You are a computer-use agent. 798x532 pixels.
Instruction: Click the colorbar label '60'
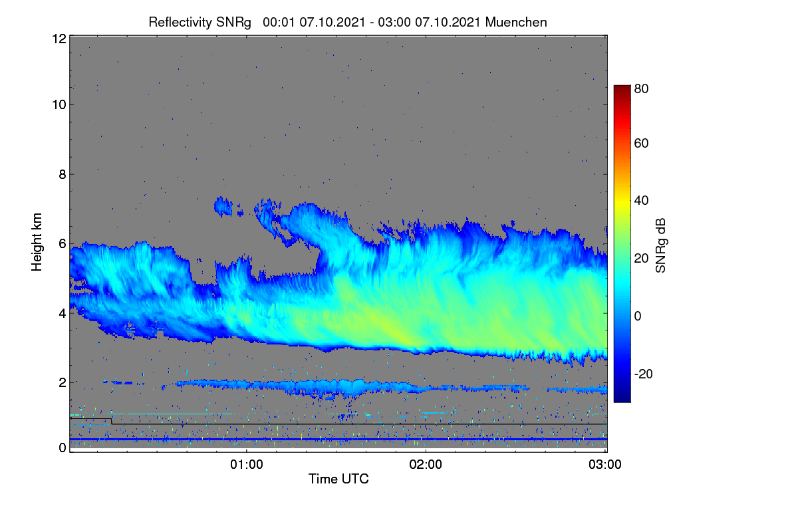pyautogui.click(x=642, y=144)
